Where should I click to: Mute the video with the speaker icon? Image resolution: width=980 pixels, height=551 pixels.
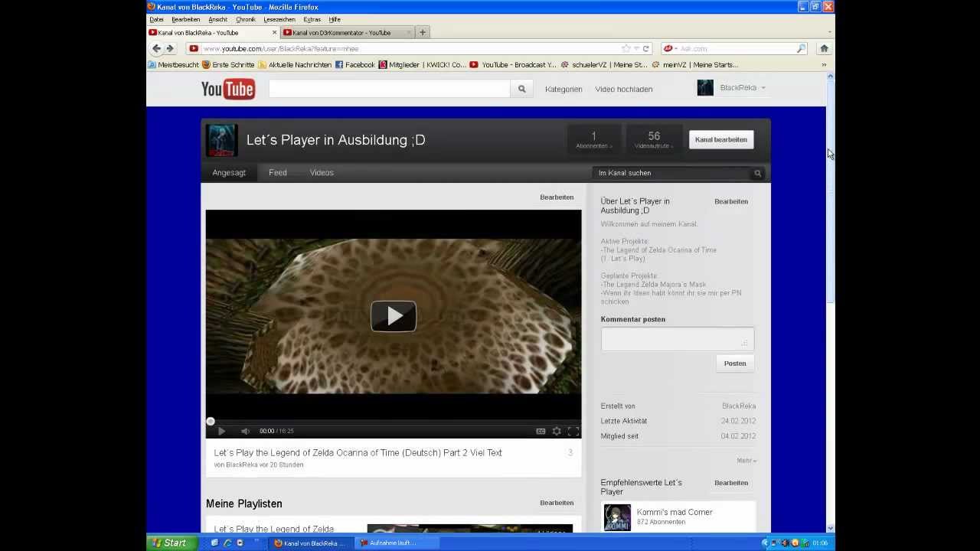pos(245,431)
